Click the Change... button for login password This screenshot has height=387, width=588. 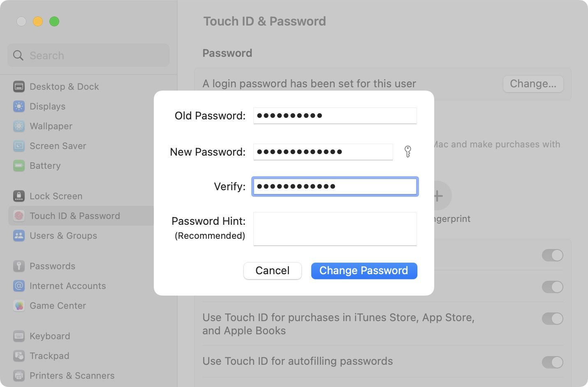tap(533, 84)
